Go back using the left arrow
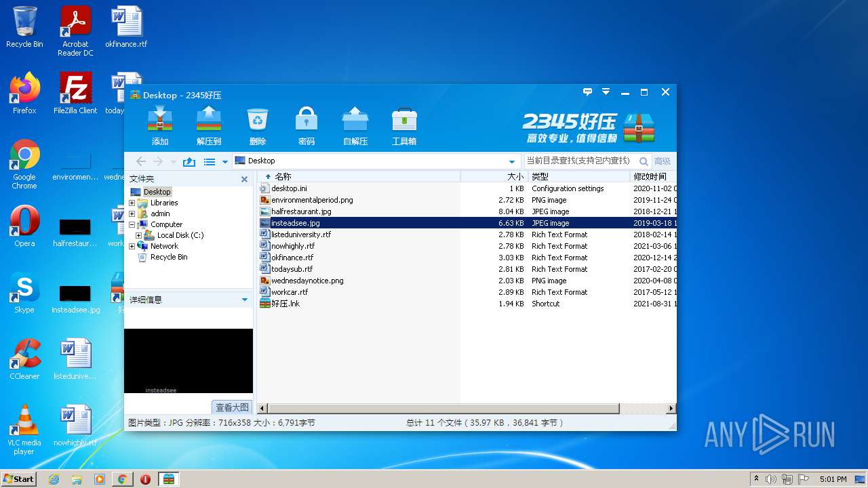The image size is (868, 488). pos(141,161)
